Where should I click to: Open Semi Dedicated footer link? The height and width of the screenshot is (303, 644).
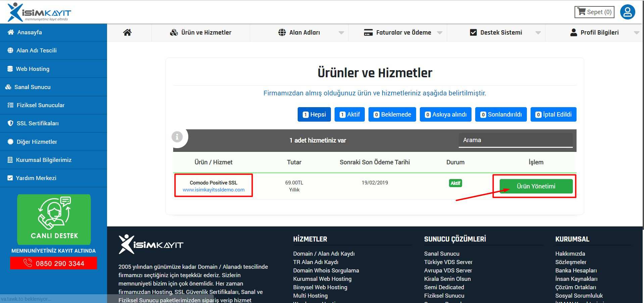pyautogui.click(x=444, y=287)
